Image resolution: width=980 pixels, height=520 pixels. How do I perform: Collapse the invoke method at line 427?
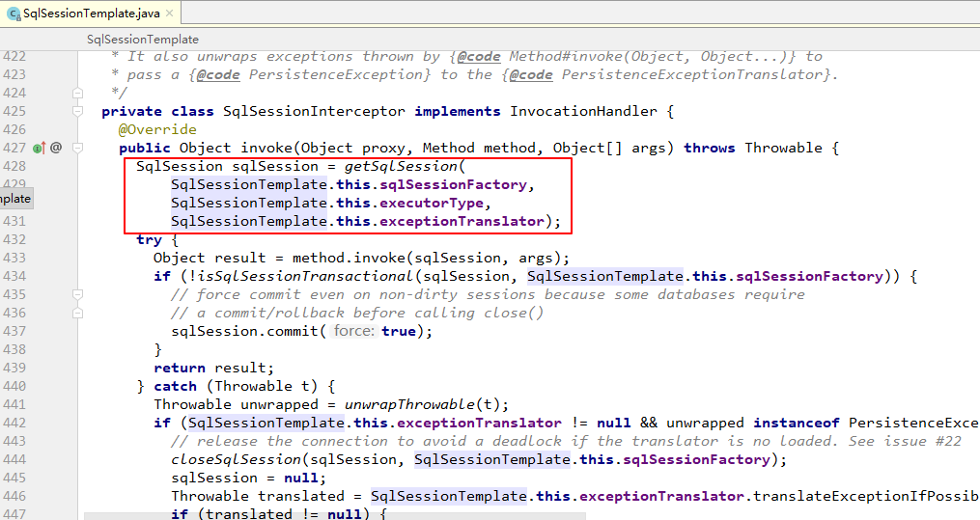click(76, 148)
